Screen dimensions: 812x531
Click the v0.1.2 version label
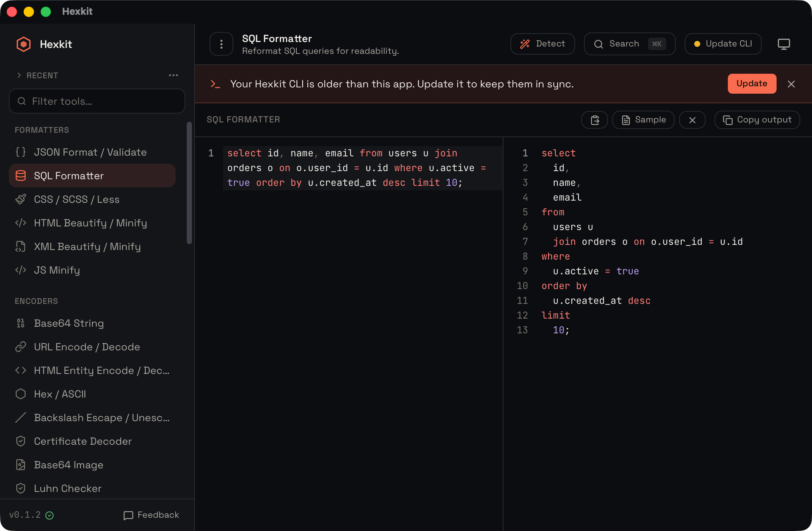[25, 515]
